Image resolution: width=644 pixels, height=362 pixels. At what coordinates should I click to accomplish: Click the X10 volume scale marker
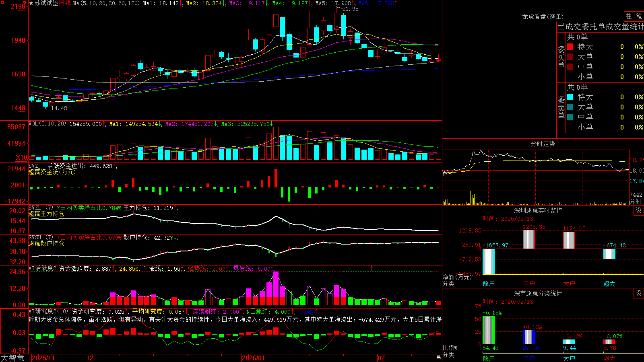(x=21, y=157)
